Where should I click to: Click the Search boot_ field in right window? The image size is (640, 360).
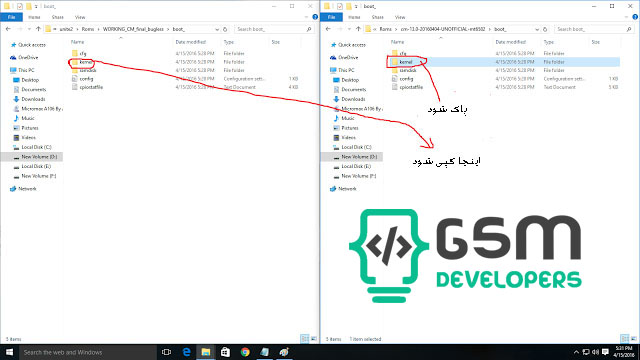(594, 29)
